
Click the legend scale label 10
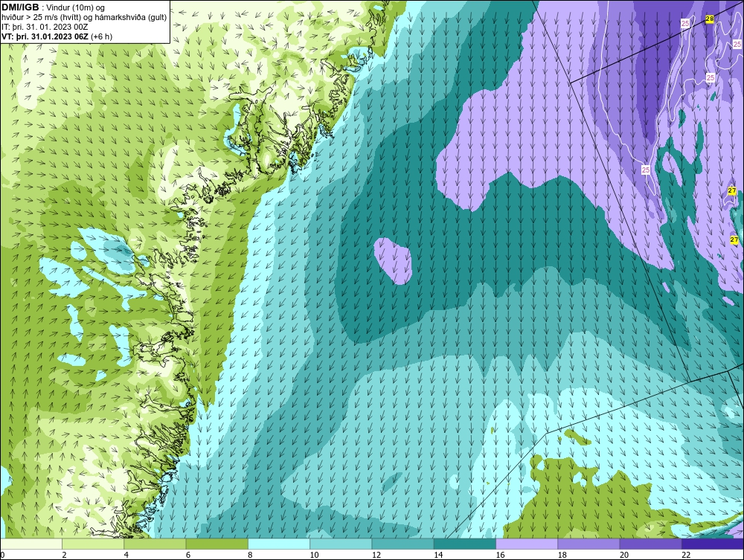coord(314,556)
